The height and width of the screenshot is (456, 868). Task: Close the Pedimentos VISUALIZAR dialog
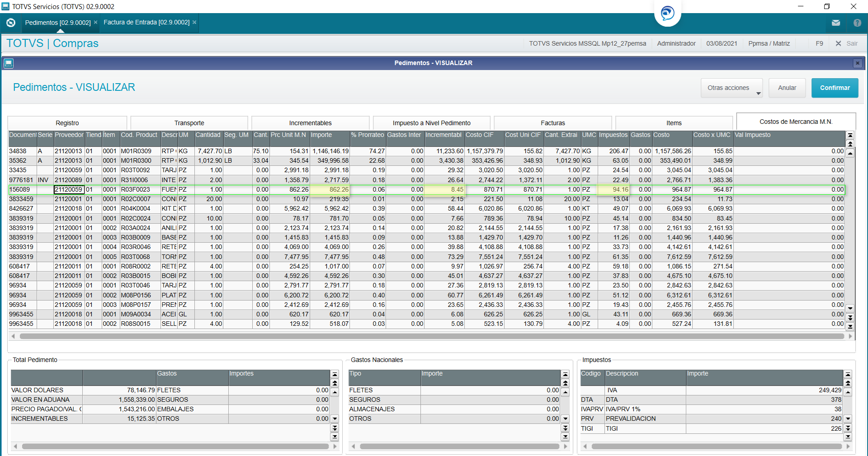coord(857,63)
